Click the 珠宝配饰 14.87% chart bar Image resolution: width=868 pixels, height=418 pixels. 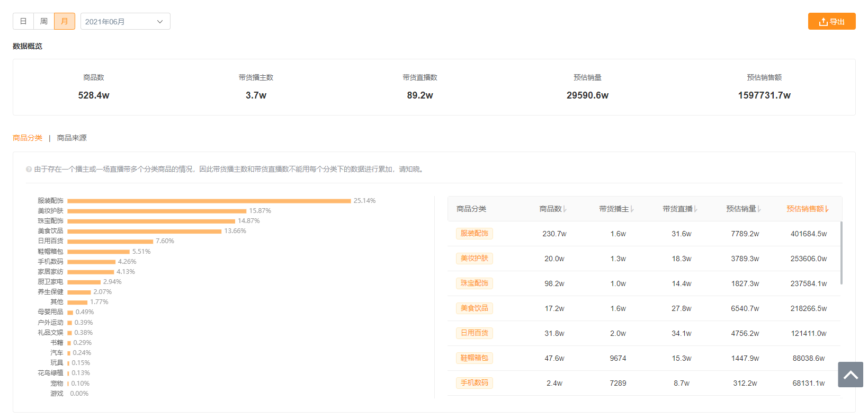tap(151, 221)
